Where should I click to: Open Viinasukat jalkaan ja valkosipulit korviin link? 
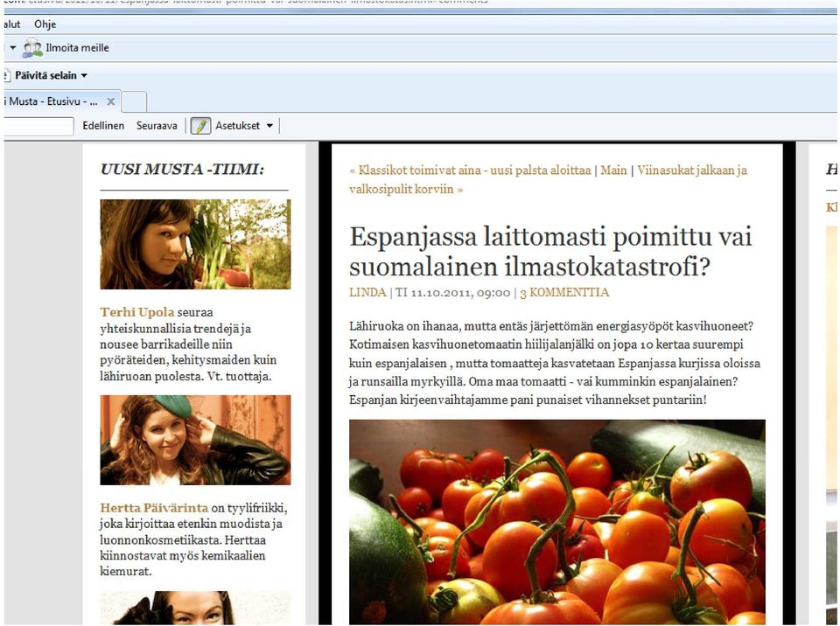(548, 179)
